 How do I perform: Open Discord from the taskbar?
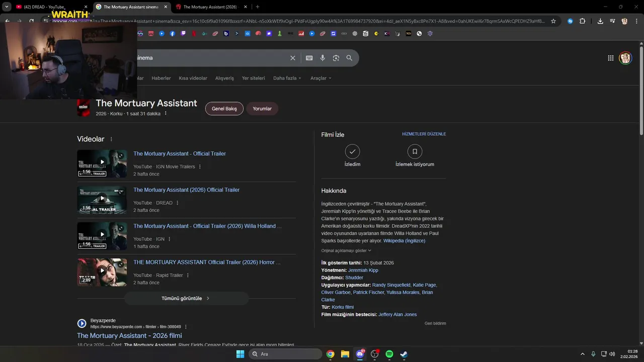[x=360, y=354]
